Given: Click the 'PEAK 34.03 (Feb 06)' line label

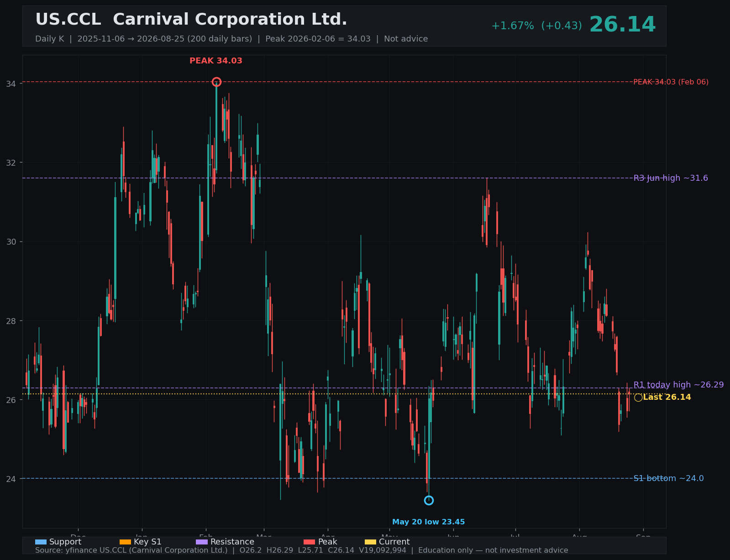Looking at the screenshot, I should pyautogui.click(x=671, y=82).
